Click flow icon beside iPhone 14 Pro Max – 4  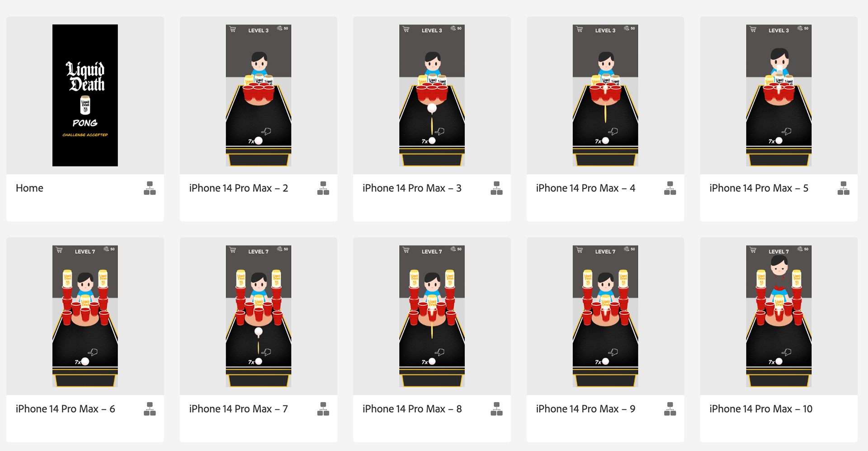670,188
